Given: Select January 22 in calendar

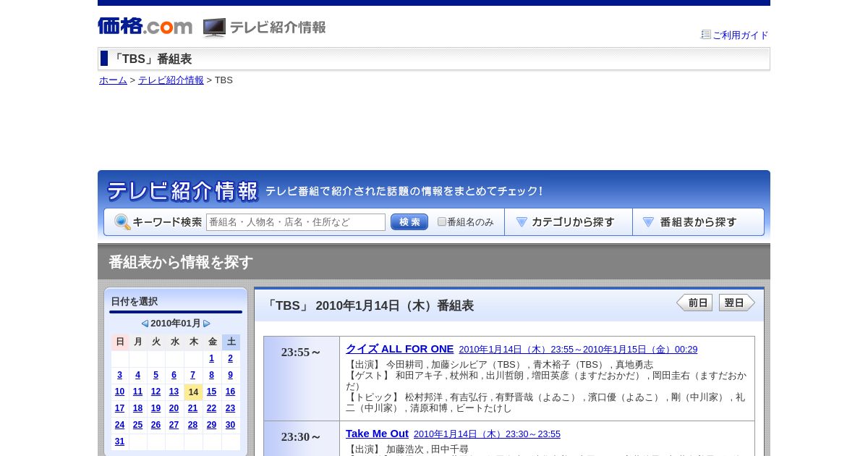Looking at the screenshot, I should click(211, 408).
